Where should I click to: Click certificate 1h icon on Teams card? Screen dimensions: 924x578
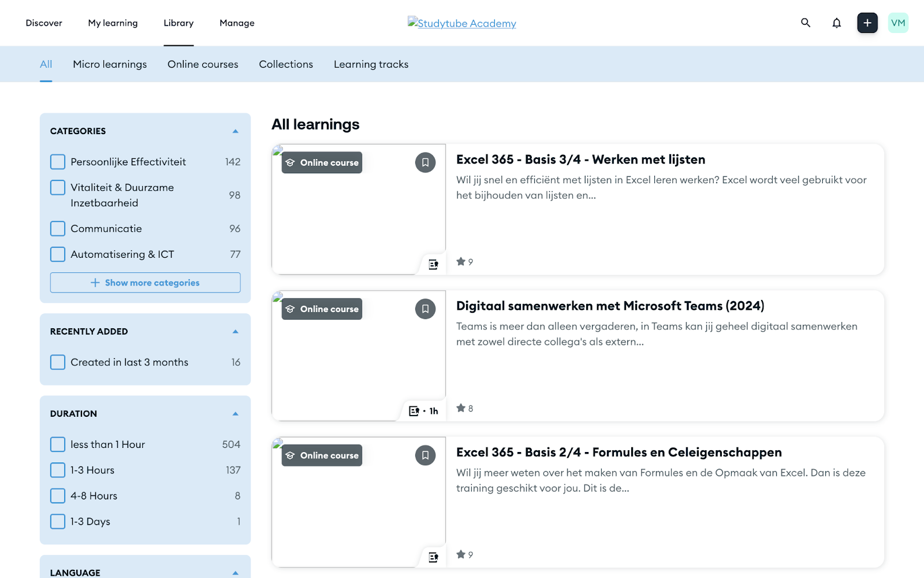coord(423,411)
